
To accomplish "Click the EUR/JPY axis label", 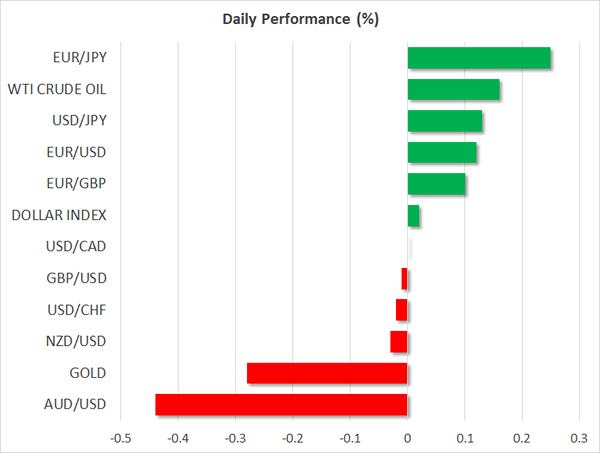I will [78, 58].
